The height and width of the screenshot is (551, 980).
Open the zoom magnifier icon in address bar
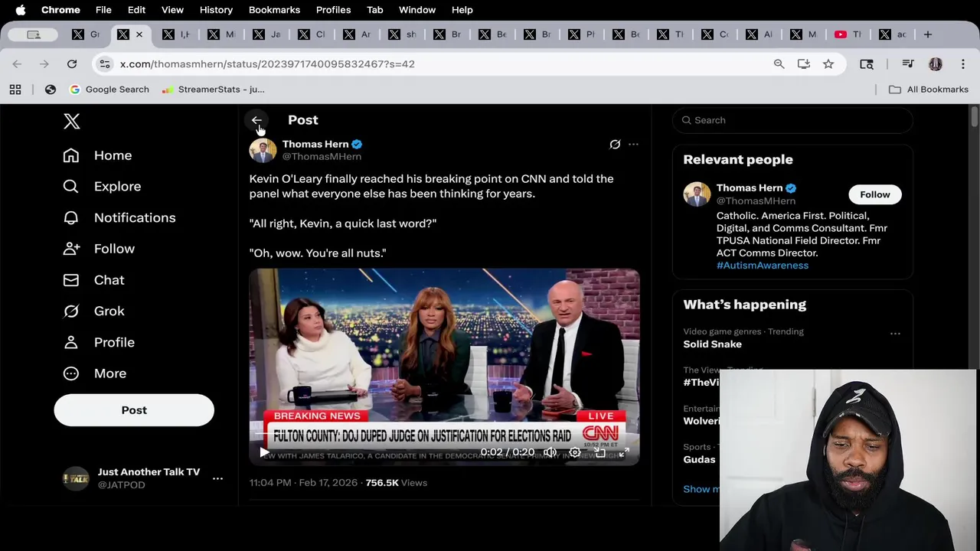coord(779,64)
